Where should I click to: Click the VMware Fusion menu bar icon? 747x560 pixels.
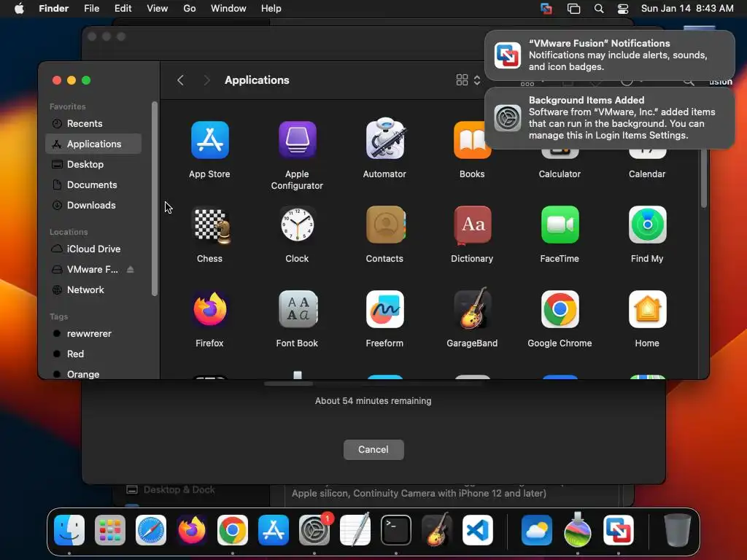pyautogui.click(x=546, y=9)
